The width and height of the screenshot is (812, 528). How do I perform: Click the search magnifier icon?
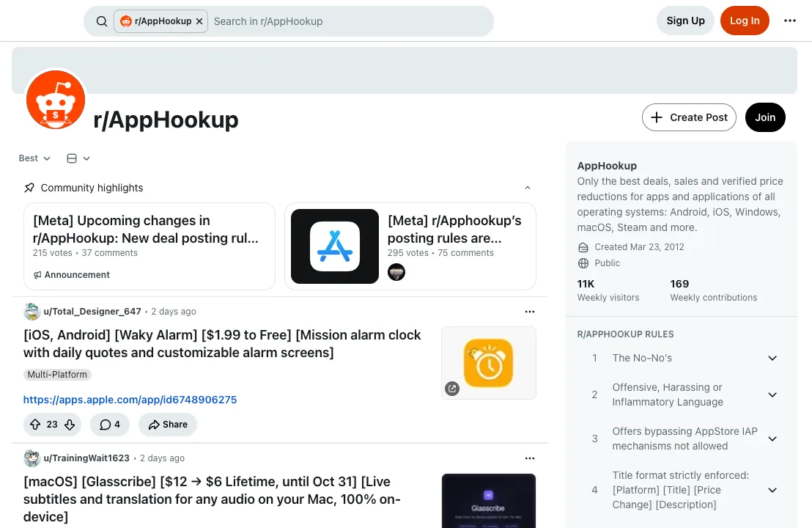tap(102, 21)
